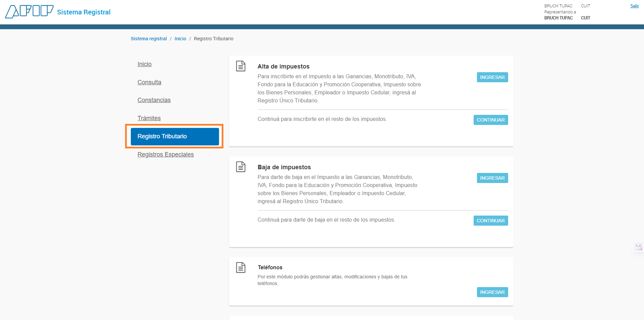
Task: Click the Salir logout link
Action: click(634, 6)
